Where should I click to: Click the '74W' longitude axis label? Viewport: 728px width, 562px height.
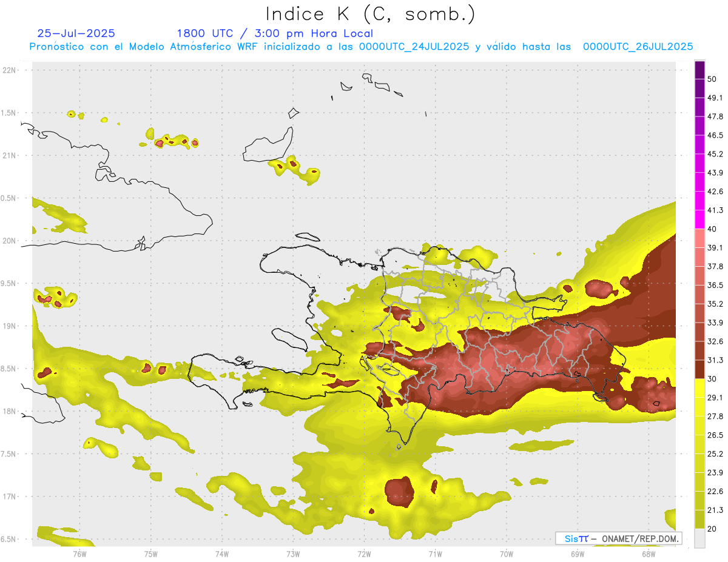click(222, 554)
